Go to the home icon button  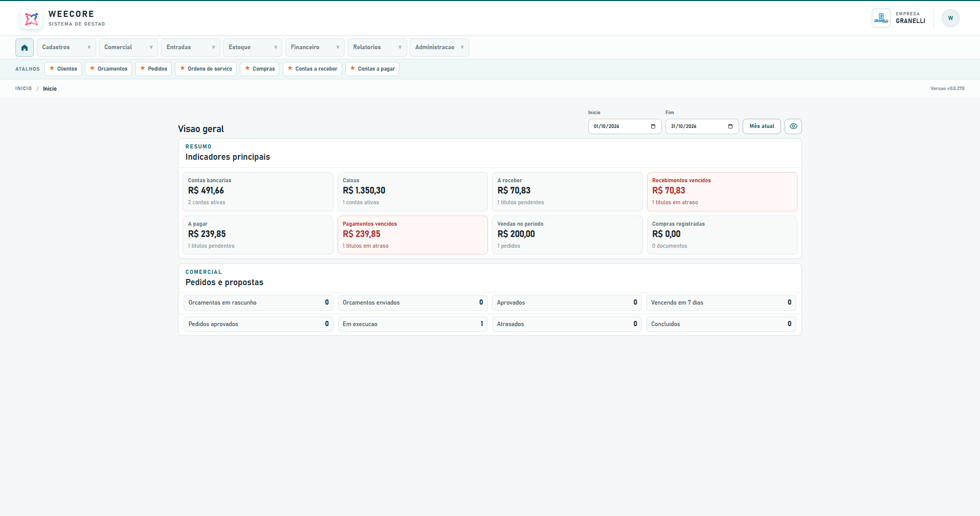point(25,48)
